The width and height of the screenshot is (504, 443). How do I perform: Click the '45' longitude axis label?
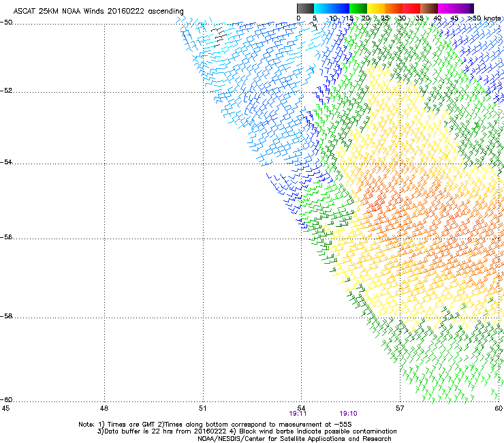click(x=5, y=408)
